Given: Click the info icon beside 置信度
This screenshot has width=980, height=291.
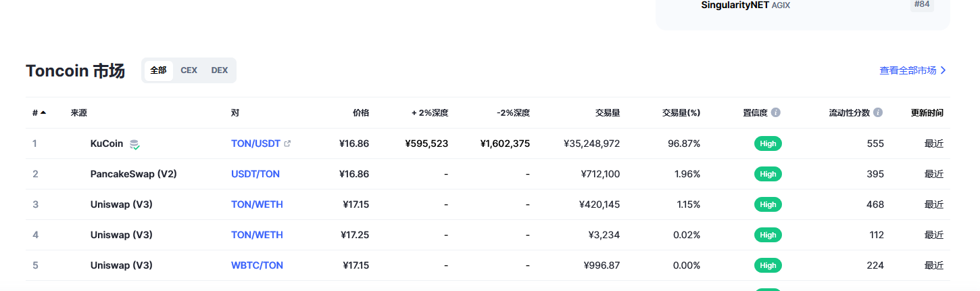Looking at the screenshot, I should click(776, 112).
